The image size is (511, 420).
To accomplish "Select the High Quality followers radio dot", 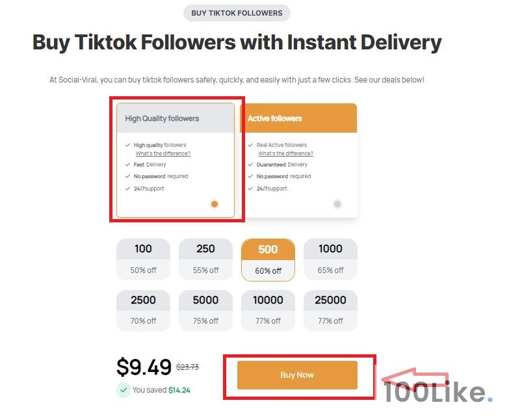I will point(215,203).
